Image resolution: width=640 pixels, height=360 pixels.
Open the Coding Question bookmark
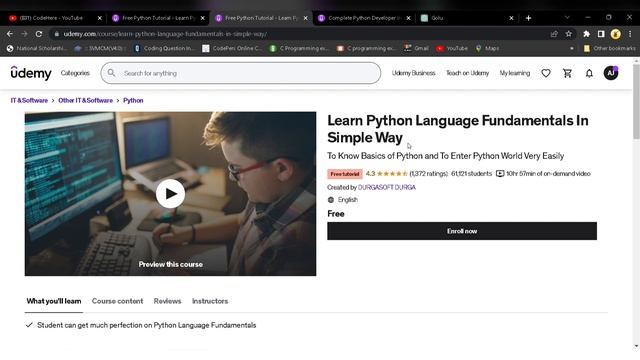coord(164,48)
